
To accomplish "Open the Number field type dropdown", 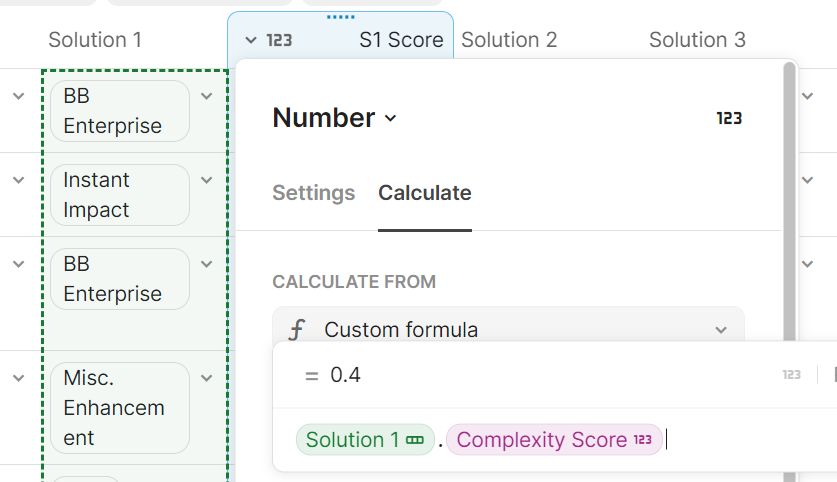I will coord(390,118).
